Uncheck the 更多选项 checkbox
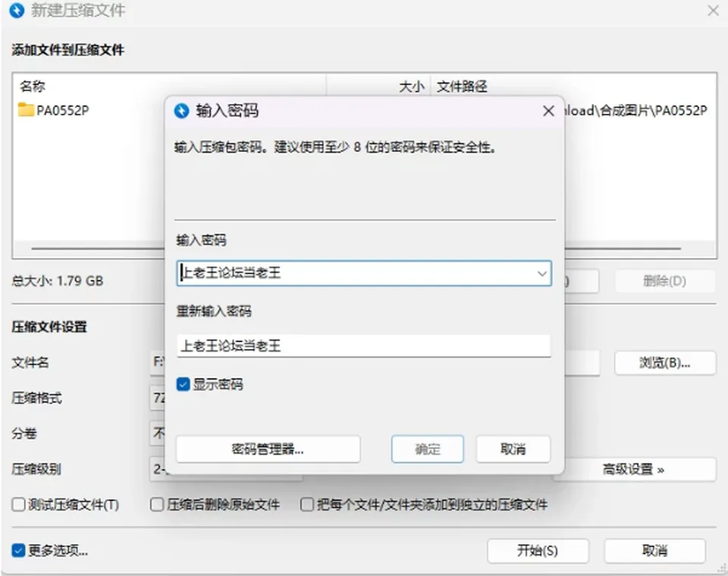 pos(18,550)
